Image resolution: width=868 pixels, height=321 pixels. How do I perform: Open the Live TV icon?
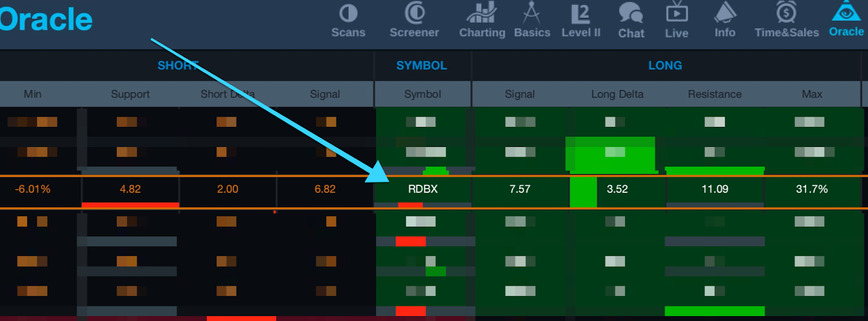tap(676, 14)
